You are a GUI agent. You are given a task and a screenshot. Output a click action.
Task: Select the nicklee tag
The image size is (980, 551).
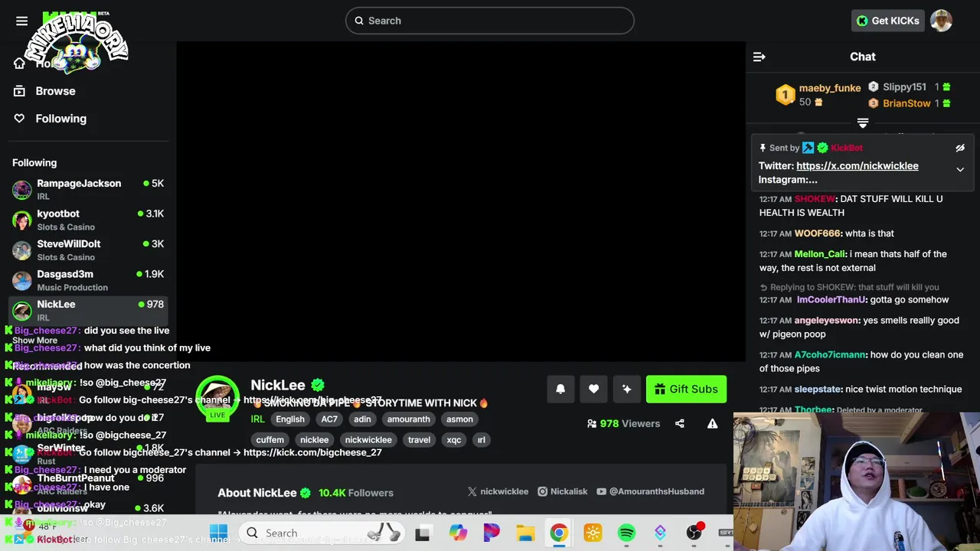tap(314, 439)
